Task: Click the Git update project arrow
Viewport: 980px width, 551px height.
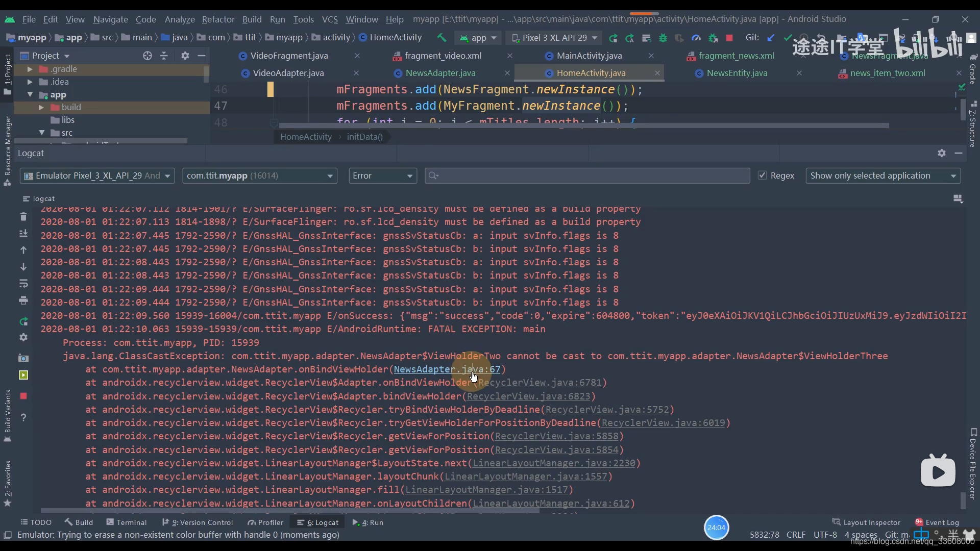Action: pos(771,38)
